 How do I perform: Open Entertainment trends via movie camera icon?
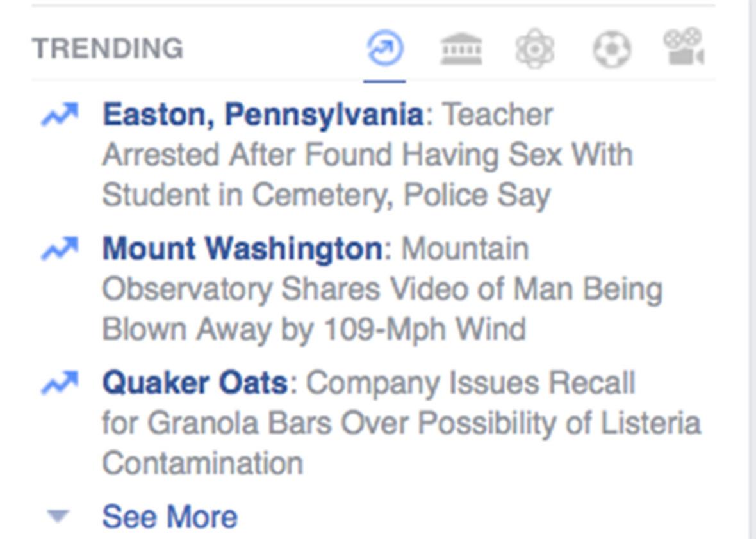(684, 47)
